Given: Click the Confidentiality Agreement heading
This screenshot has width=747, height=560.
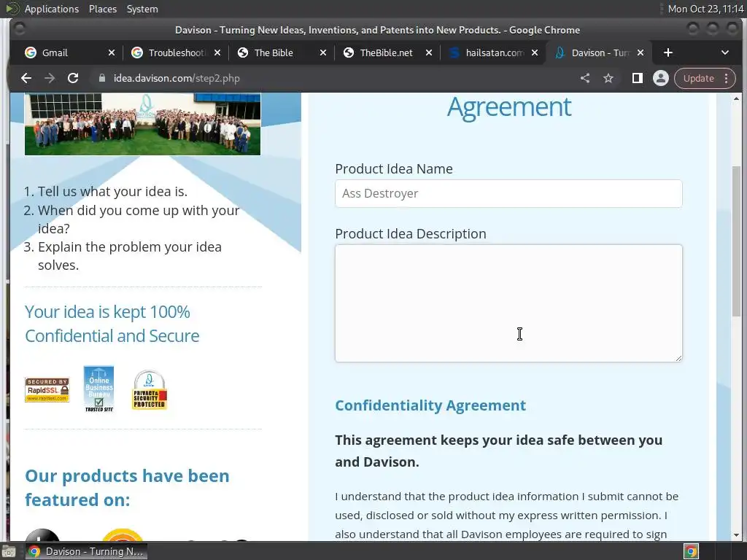Looking at the screenshot, I should point(430,405).
